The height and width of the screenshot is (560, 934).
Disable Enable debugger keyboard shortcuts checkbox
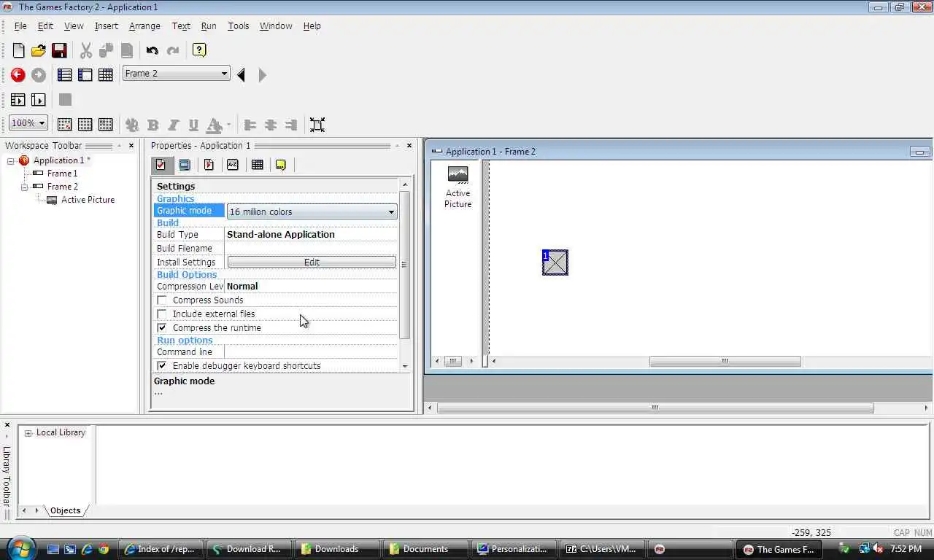(162, 366)
